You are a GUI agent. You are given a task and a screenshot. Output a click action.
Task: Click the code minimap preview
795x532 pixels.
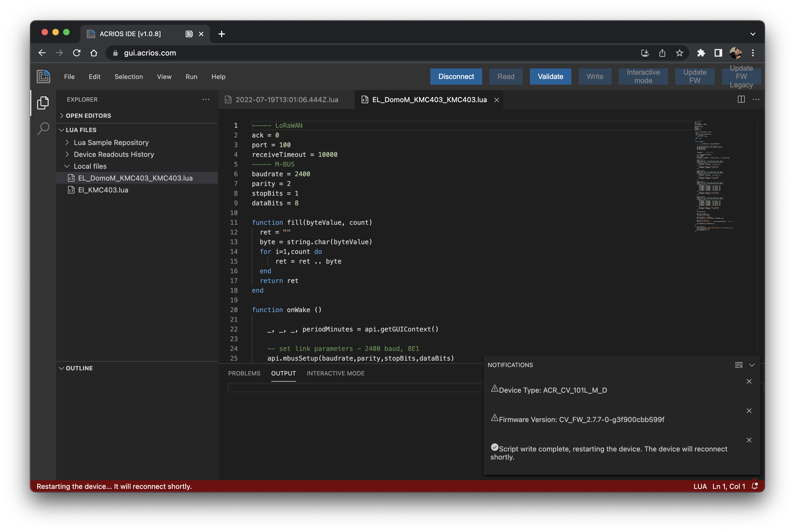714,177
